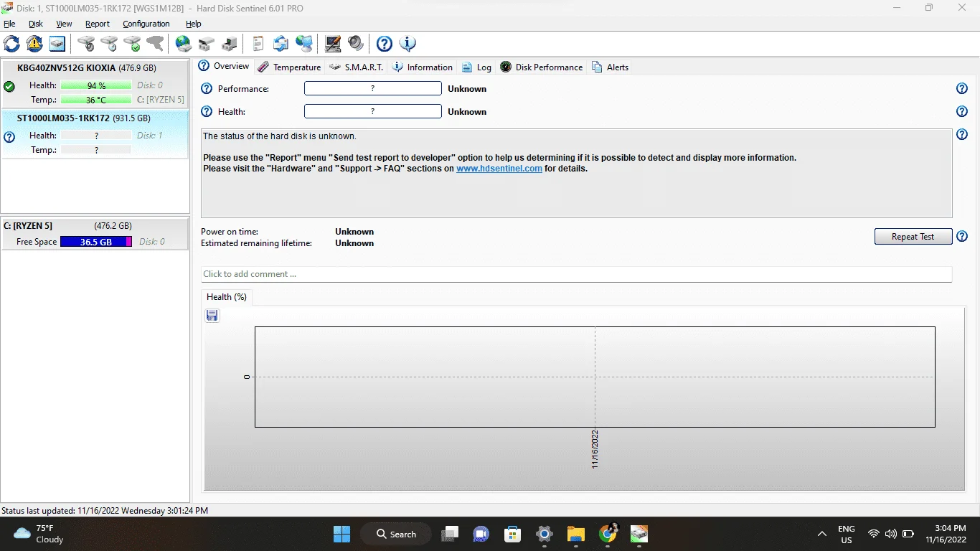The width and height of the screenshot is (980, 551).
Task: Click the info speech bubble toolbar icon
Action: tap(407, 44)
